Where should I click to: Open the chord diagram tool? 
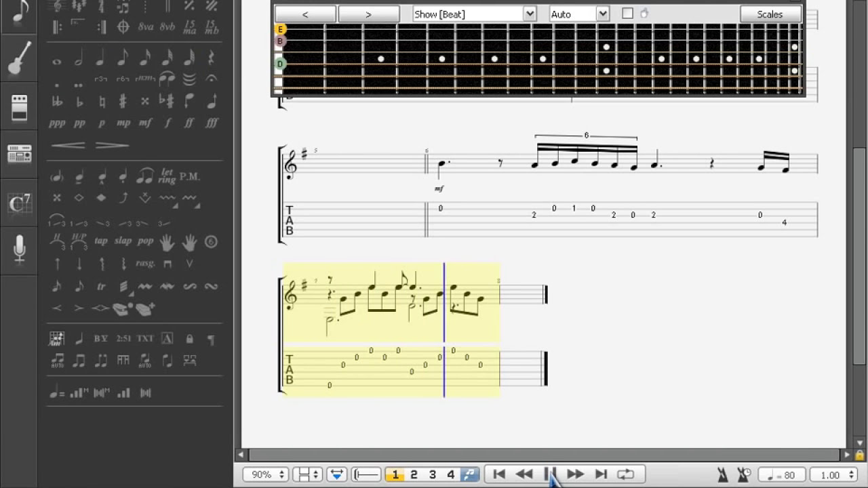click(x=57, y=338)
